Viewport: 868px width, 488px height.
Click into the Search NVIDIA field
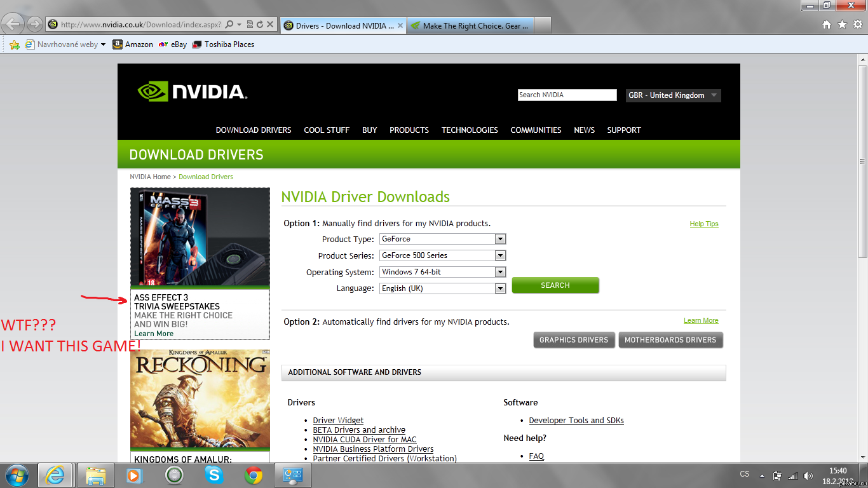[x=567, y=95]
